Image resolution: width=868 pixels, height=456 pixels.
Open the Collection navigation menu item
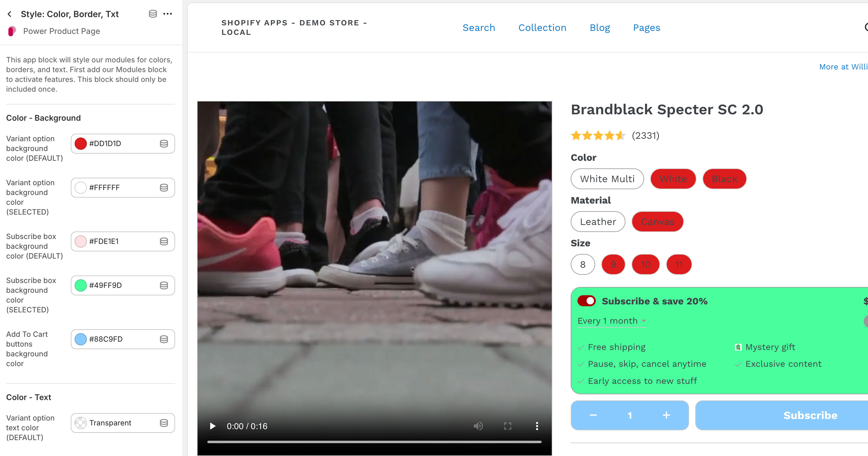(542, 28)
